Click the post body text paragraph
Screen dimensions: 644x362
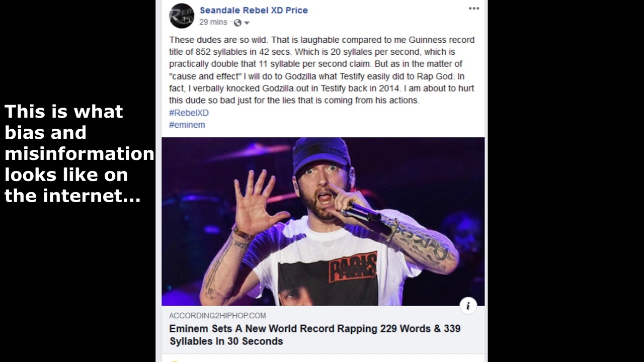pyautogui.click(x=322, y=70)
